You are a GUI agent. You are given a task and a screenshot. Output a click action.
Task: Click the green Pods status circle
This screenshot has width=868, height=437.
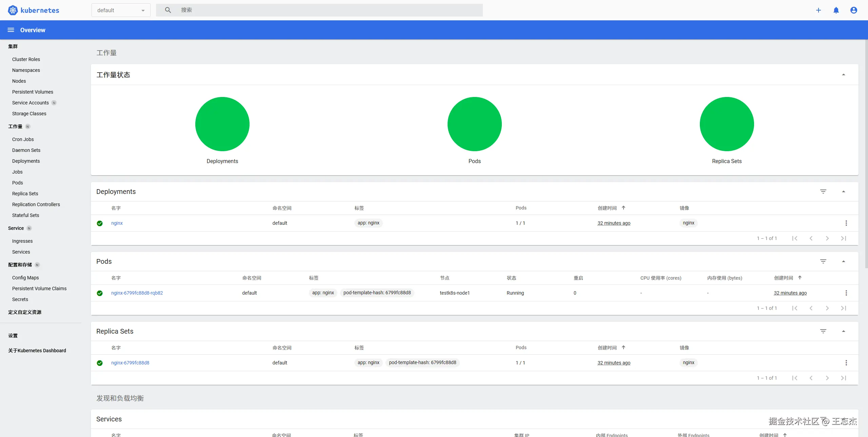474,124
